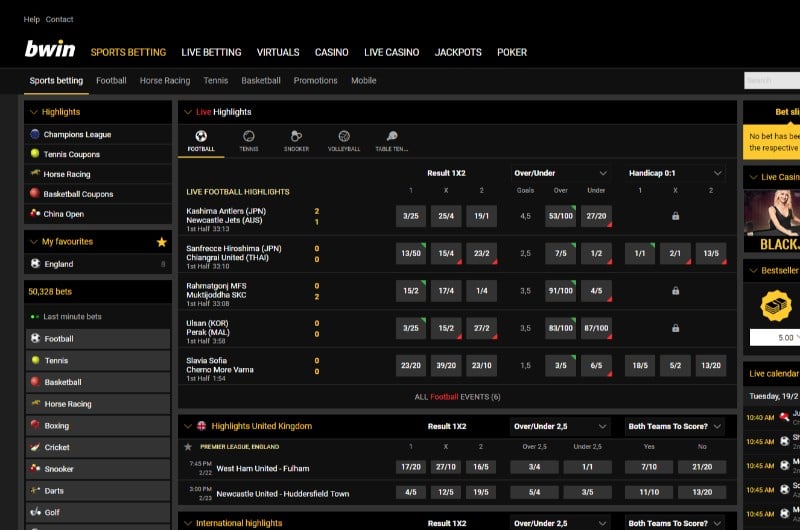Open Horse Racing in Highlights list
Image resolution: width=800 pixels, height=530 pixels.
97,174
